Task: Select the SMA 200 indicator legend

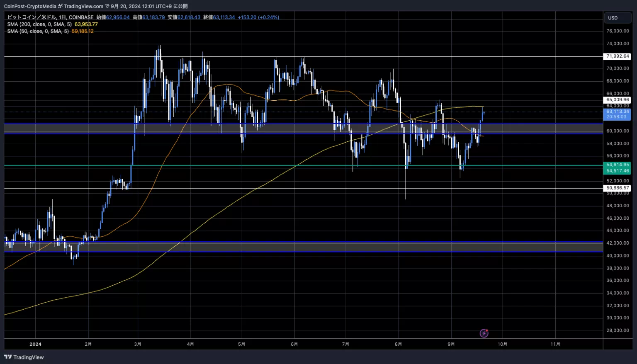Action: point(39,24)
